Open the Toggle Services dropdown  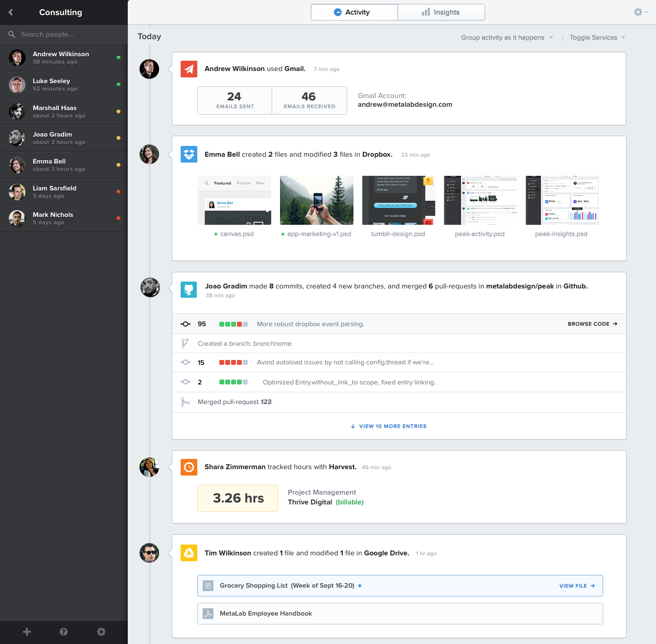click(x=597, y=38)
